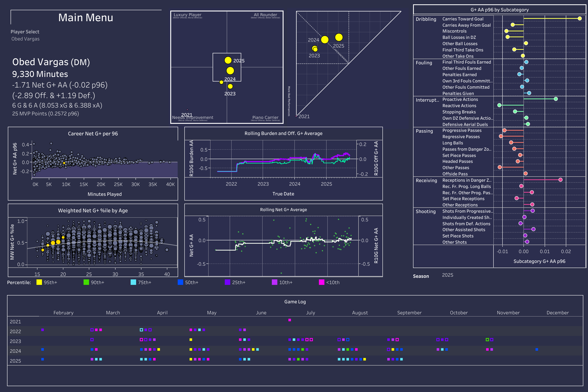Image resolution: width=588 pixels, height=392 pixels.
Task: Select the magenta <10th percentile legend swatch
Action: (x=322, y=282)
